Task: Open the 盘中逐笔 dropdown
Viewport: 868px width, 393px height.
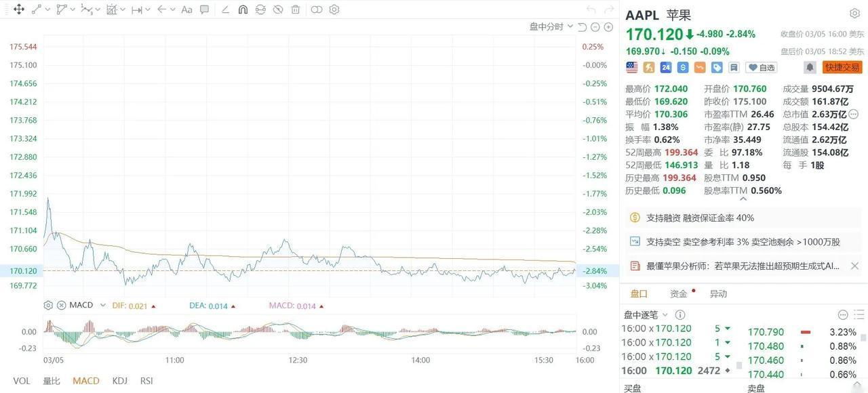Action: pos(646,314)
